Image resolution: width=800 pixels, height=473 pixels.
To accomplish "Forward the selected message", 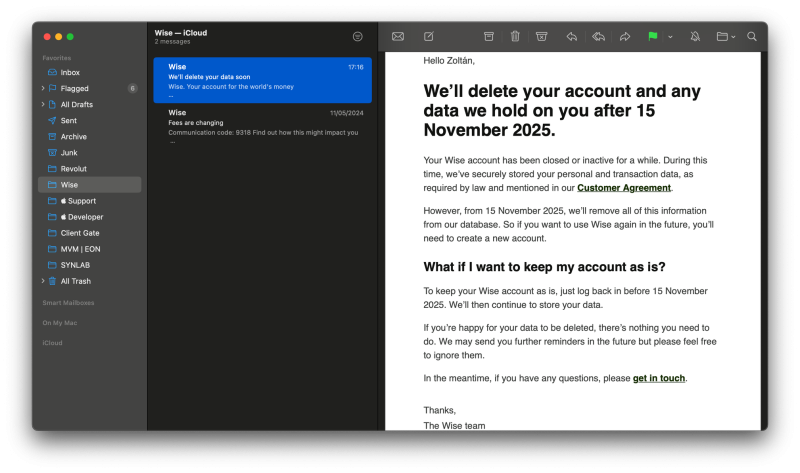I will [x=625, y=36].
